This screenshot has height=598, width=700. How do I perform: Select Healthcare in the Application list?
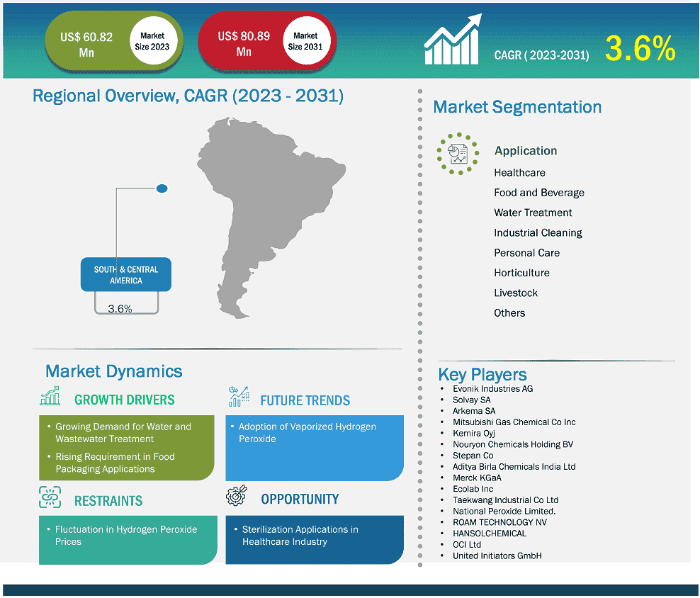coord(519,173)
